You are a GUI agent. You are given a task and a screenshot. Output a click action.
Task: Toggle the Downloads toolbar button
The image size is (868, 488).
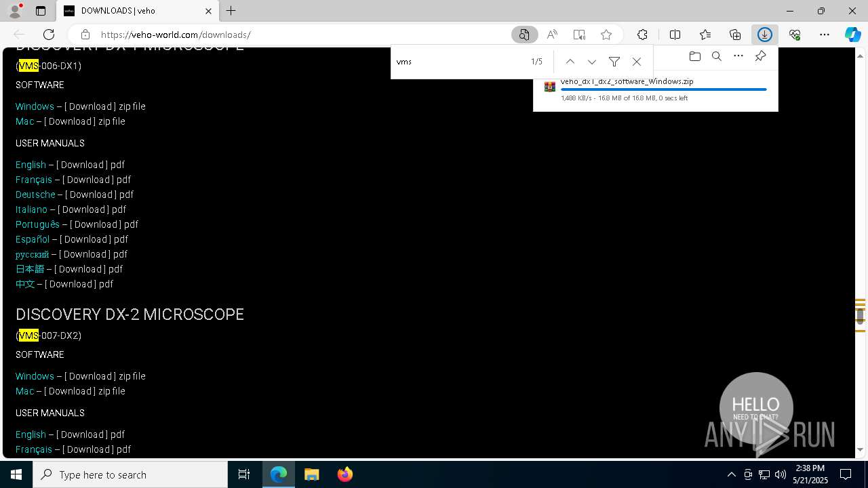click(765, 35)
